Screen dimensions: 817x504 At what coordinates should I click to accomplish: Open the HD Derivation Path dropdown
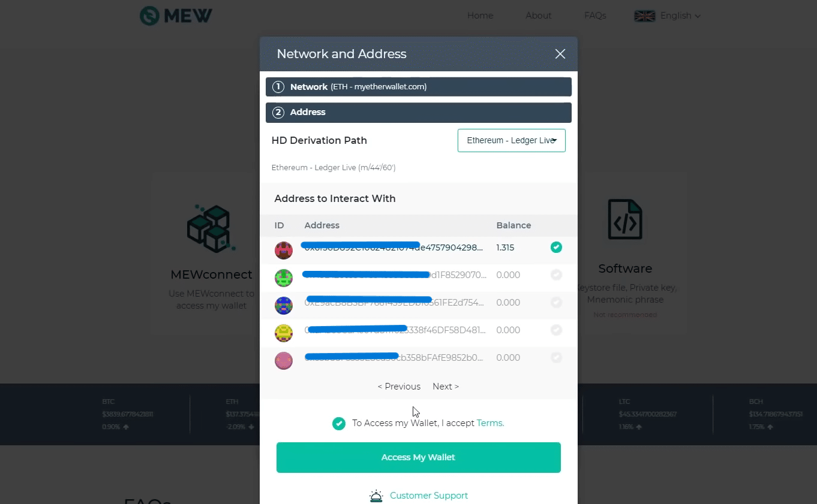(511, 140)
